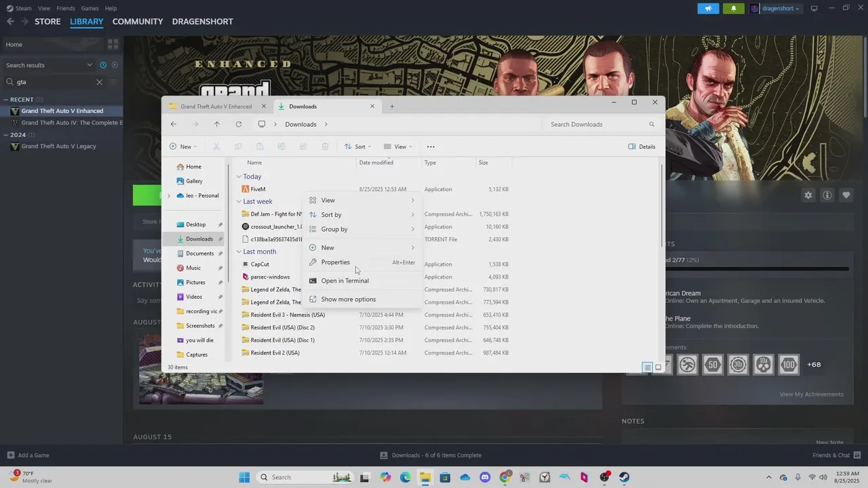Open Microsoft Edge from the taskbar
The width and height of the screenshot is (868, 488).
tap(406, 477)
